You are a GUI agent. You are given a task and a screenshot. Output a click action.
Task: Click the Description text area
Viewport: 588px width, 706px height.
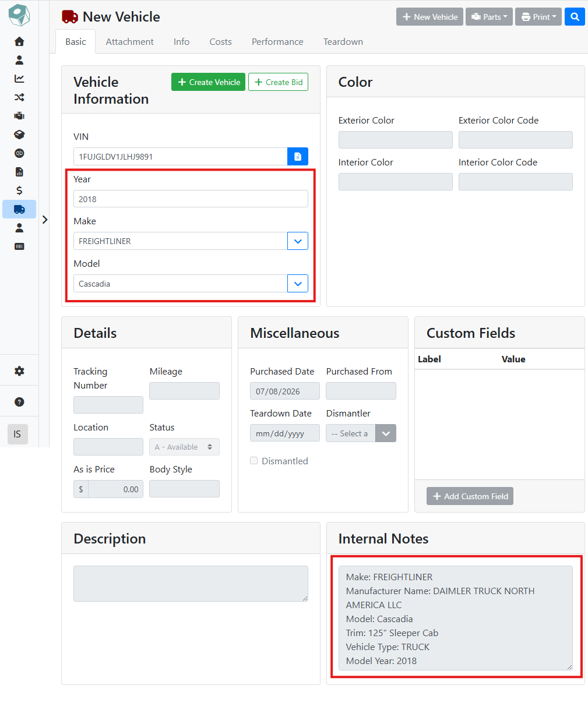coord(191,584)
